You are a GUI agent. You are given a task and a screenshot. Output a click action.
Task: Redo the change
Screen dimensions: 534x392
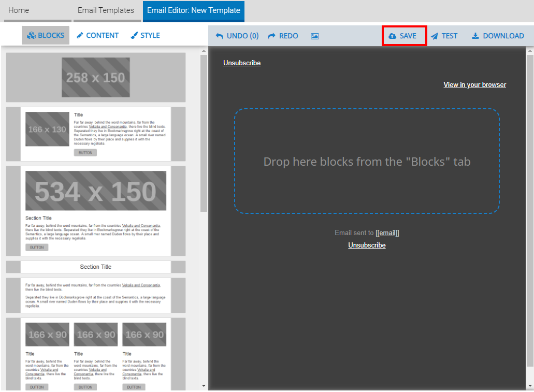283,36
